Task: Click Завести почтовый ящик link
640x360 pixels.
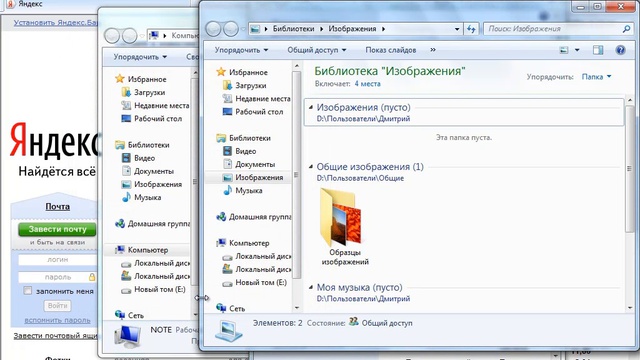Action: coord(56,336)
